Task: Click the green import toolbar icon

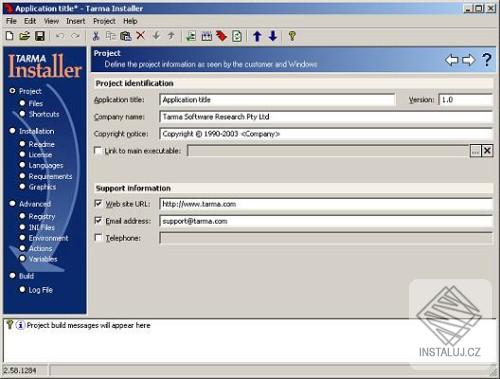Action: pos(191,36)
